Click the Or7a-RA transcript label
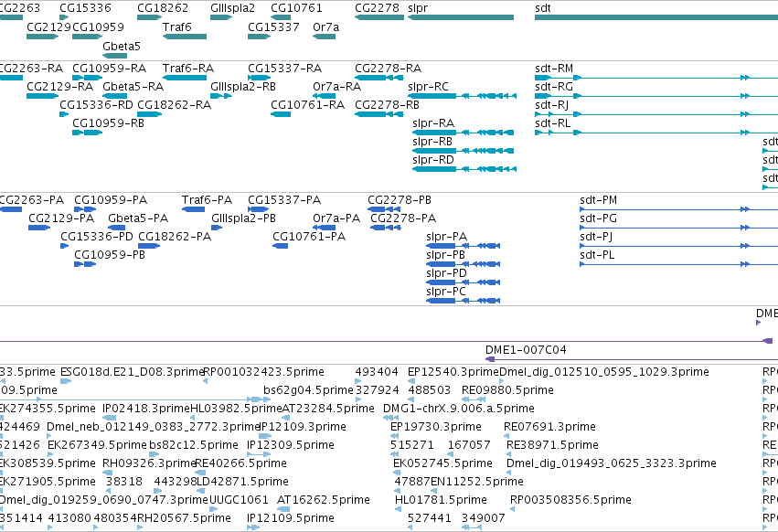The width and height of the screenshot is (778, 532). coord(337,86)
